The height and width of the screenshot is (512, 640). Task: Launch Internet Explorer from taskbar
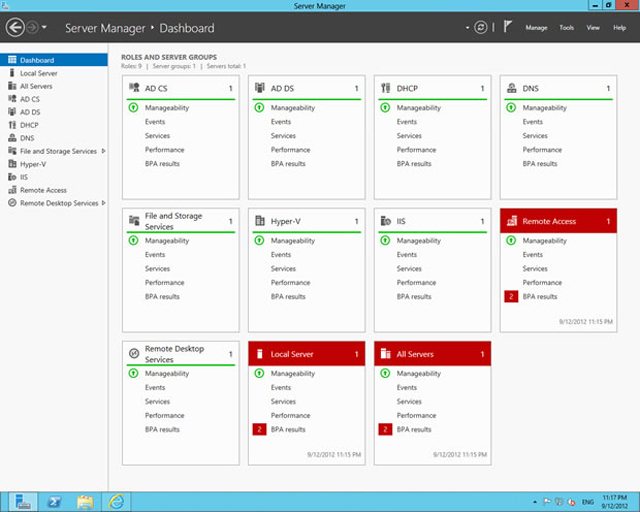click(116, 501)
